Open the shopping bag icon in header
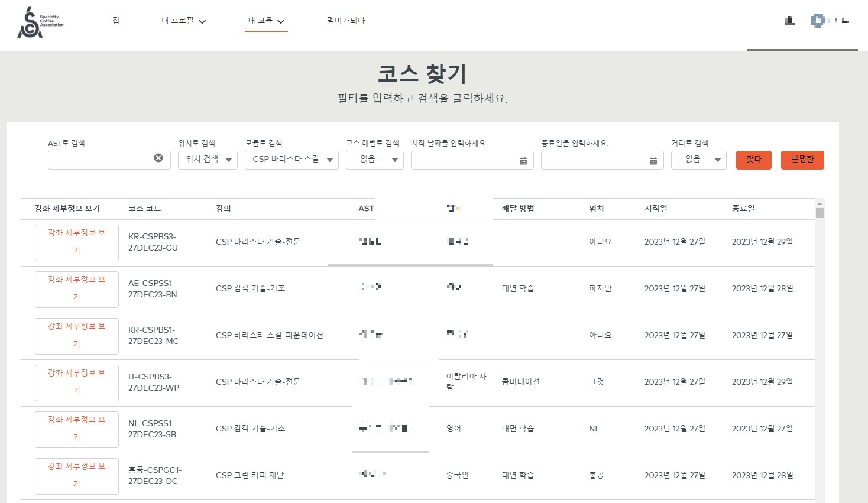Viewport: 868px width, 503px height. pyautogui.click(x=789, y=21)
